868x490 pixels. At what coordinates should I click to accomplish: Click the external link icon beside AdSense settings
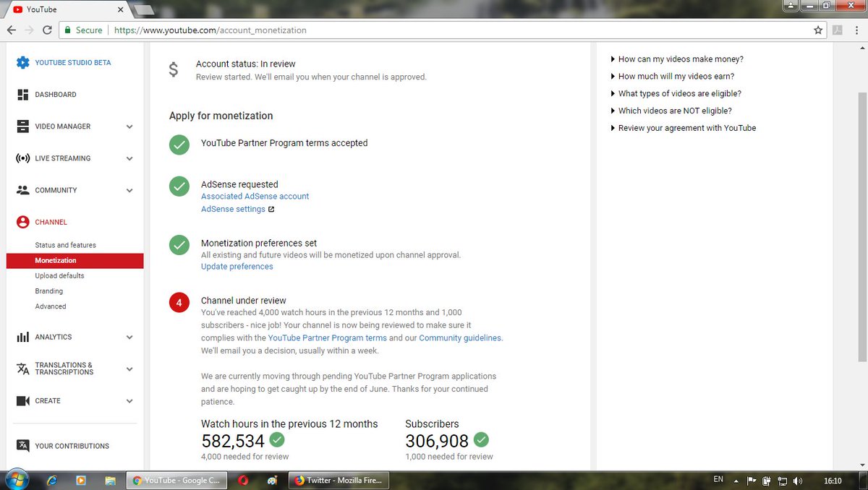(271, 210)
